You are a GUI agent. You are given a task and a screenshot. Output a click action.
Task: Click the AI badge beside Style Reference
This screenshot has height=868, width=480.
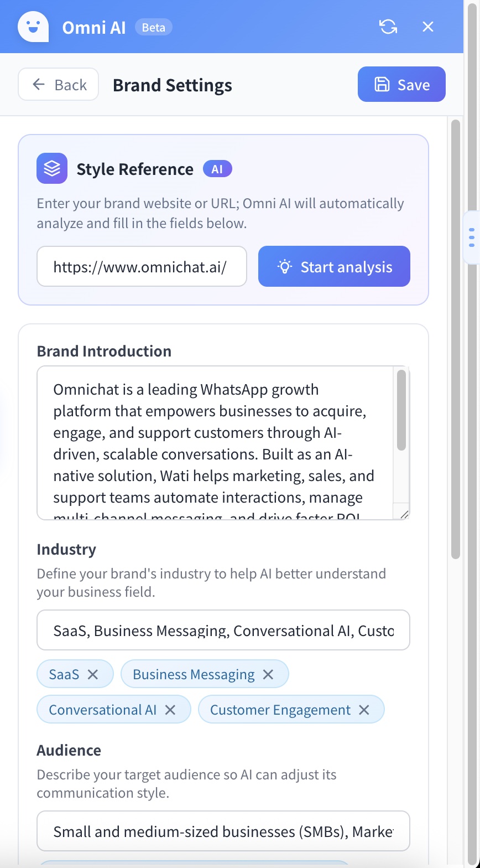(x=217, y=169)
